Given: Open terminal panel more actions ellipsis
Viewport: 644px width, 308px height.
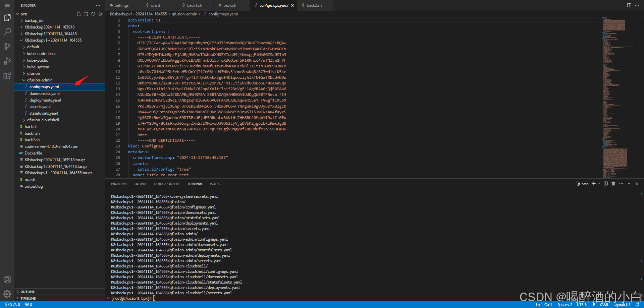Looking at the screenshot, I should 621,184.
